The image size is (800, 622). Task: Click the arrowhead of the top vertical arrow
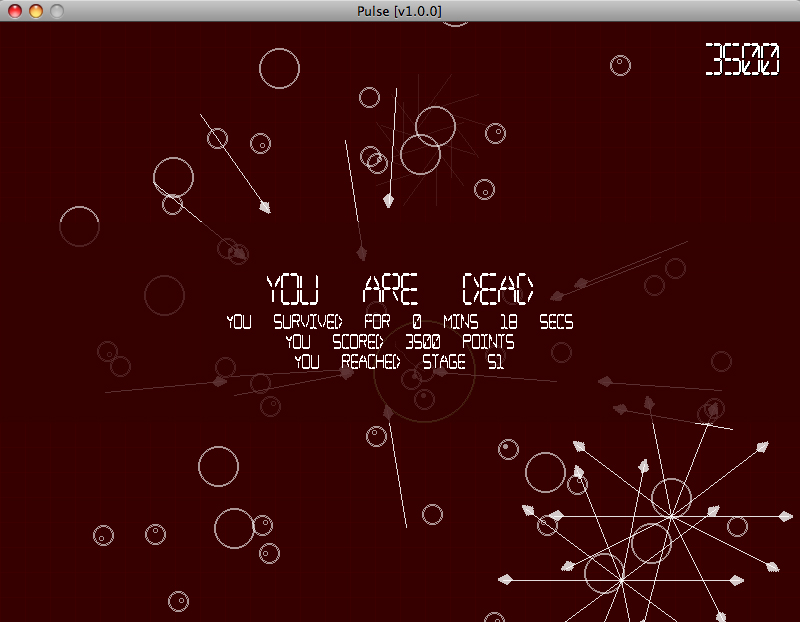[388, 201]
